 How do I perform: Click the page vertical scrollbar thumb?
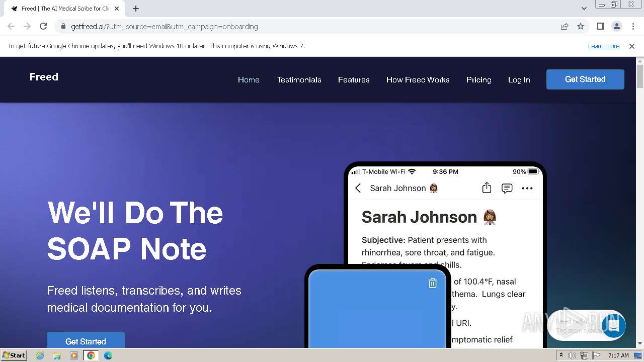pyautogui.click(x=640, y=77)
